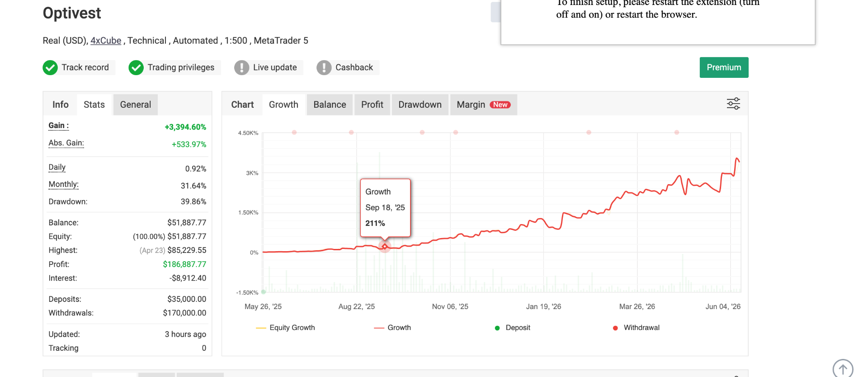868x377 pixels.
Task: Click the Cashback label
Action: [x=354, y=67]
